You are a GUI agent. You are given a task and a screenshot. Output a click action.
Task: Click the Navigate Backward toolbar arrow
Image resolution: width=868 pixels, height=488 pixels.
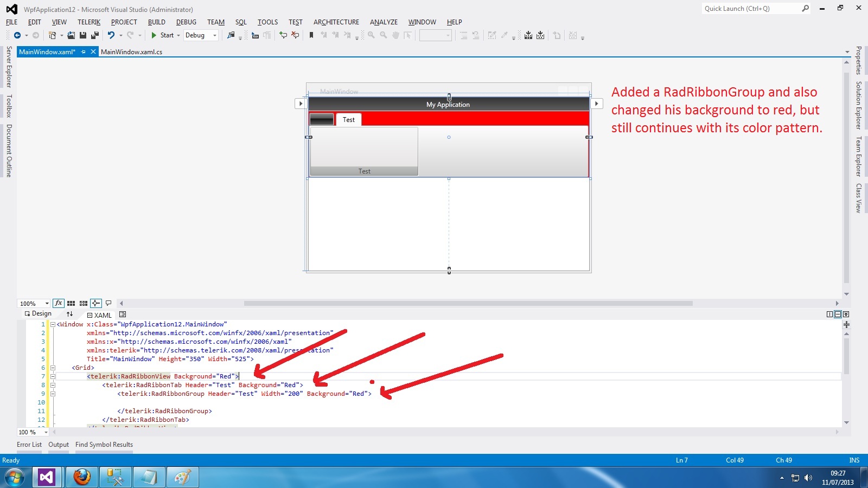(x=17, y=35)
